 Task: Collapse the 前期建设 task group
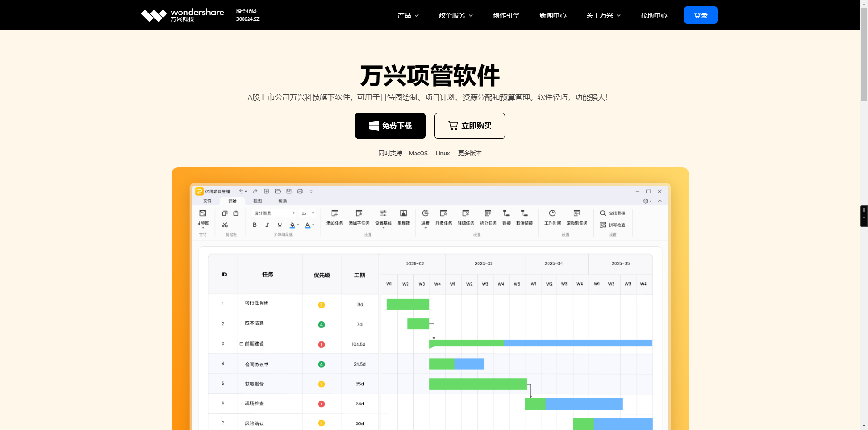241,344
